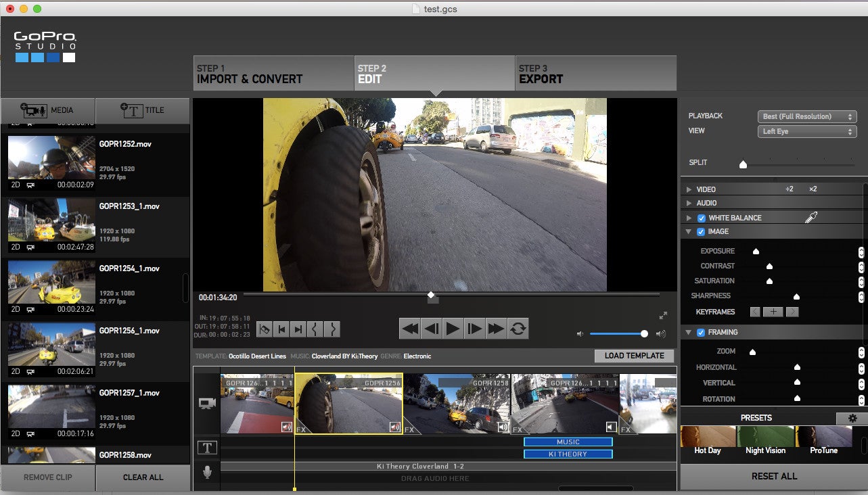Pick white balance with the eyedropper
The height and width of the screenshot is (495, 868).
810,217
